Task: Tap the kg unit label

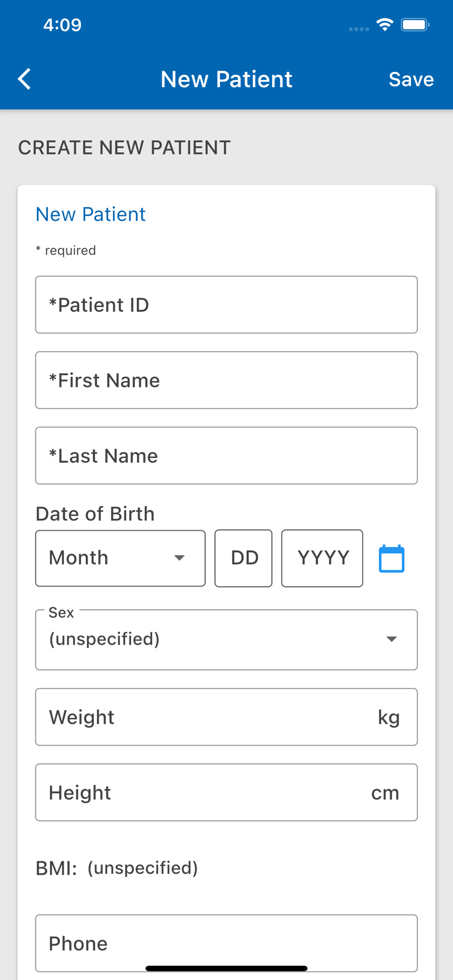Action: tap(389, 717)
